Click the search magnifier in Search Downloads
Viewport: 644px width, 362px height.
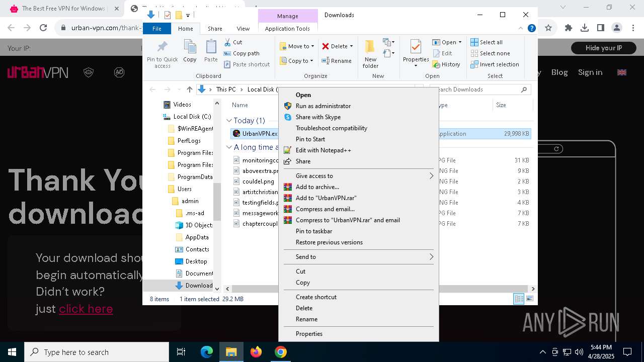pos(524,89)
